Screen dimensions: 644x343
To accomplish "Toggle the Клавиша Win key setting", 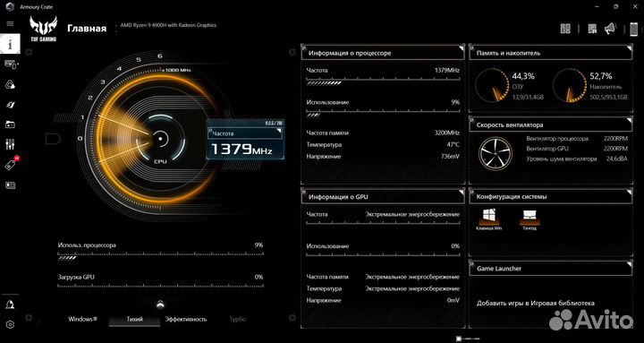I will tap(488, 219).
